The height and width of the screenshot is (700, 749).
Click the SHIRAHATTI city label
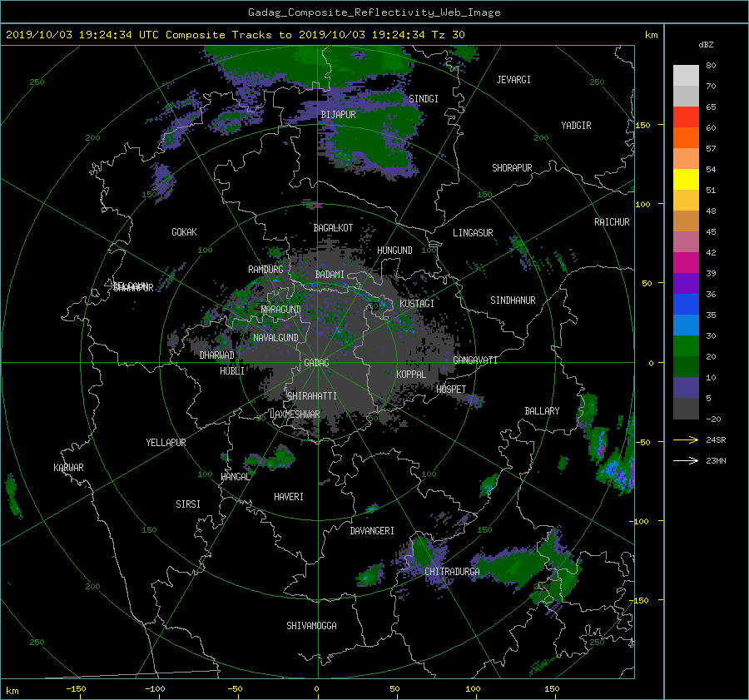pyautogui.click(x=312, y=396)
